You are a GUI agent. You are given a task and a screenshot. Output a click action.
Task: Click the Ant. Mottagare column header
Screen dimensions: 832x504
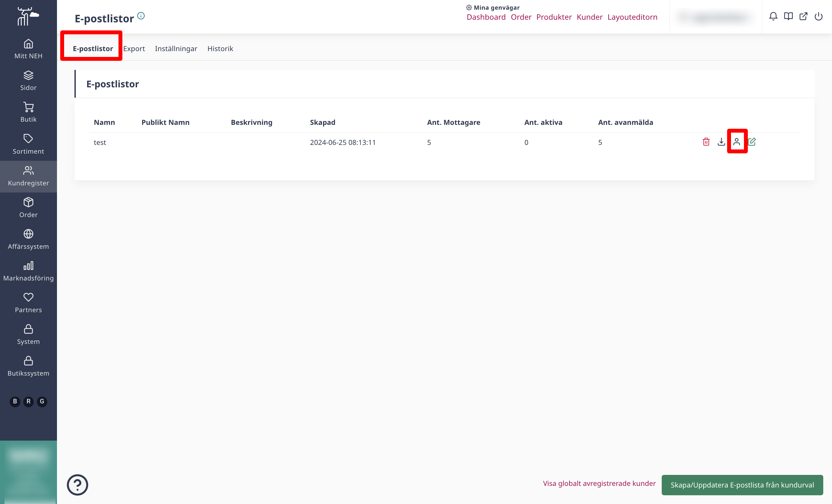tap(454, 122)
